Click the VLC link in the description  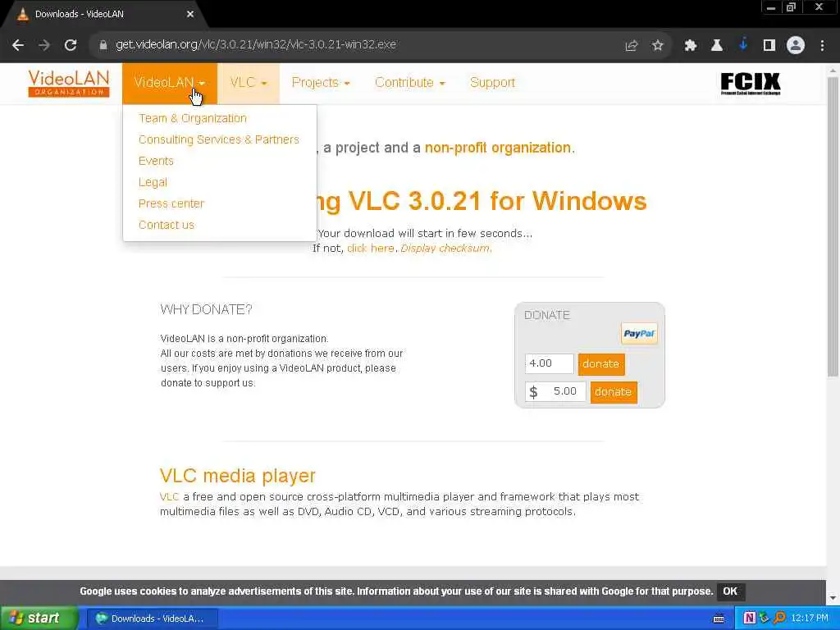169,497
